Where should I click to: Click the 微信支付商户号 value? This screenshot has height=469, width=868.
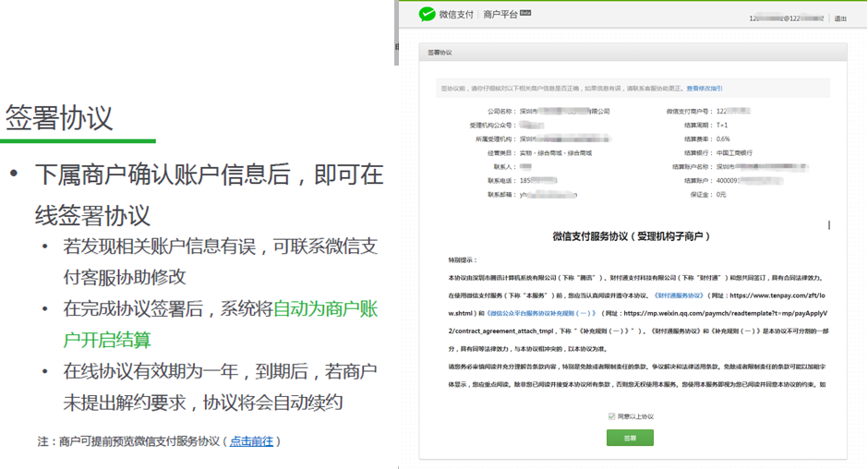pyautogui.click(x=733, y=112)
